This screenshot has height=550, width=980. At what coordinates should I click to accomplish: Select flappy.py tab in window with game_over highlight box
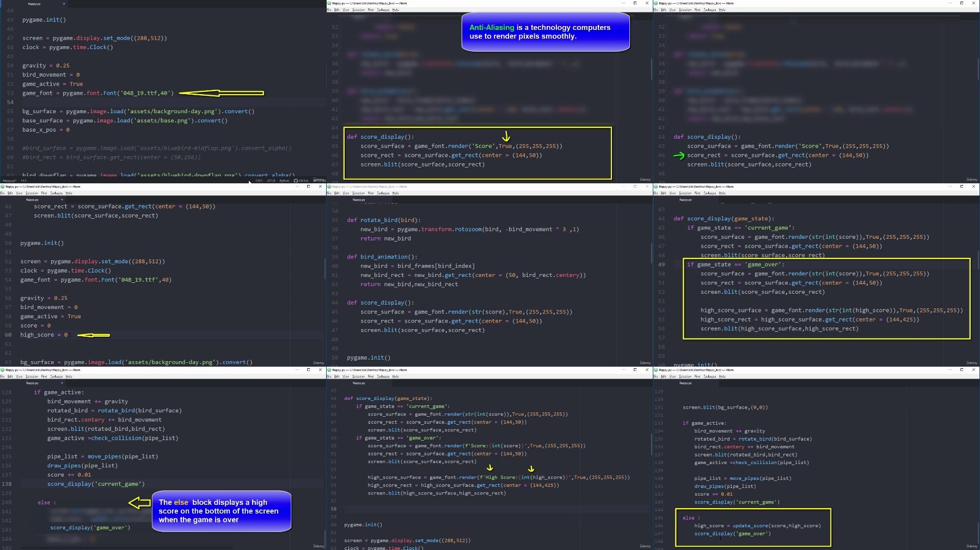pyautogui.click(x=686, y=200)
